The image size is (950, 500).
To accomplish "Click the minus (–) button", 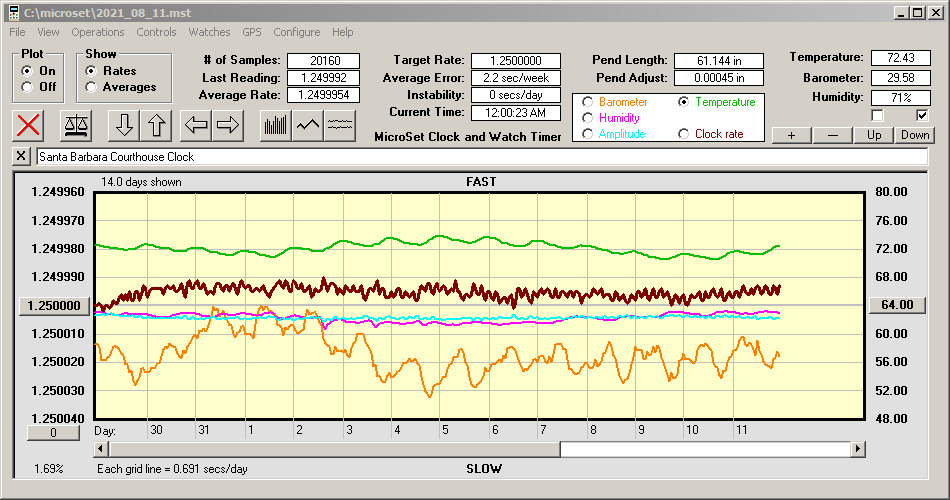I will click(832, 135).
